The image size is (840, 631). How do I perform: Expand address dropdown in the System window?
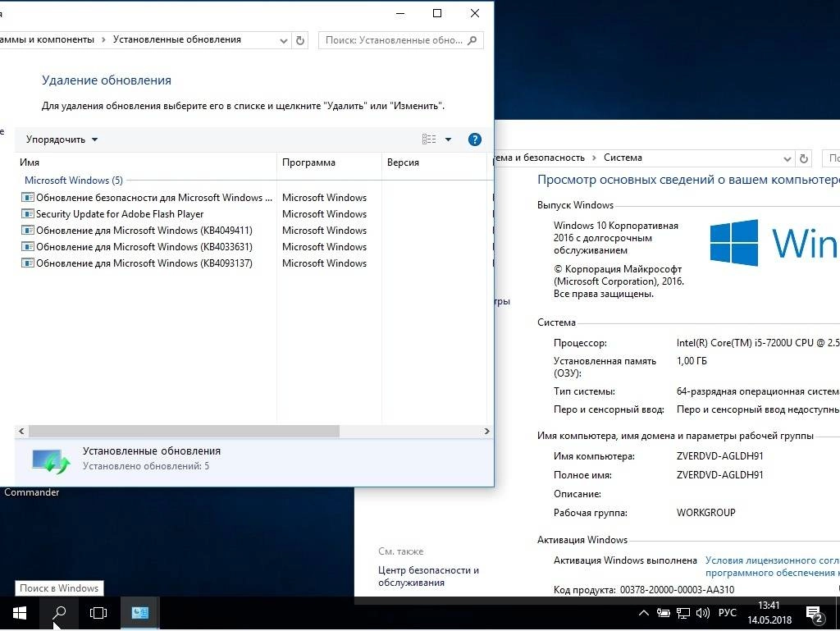point(787,158)
